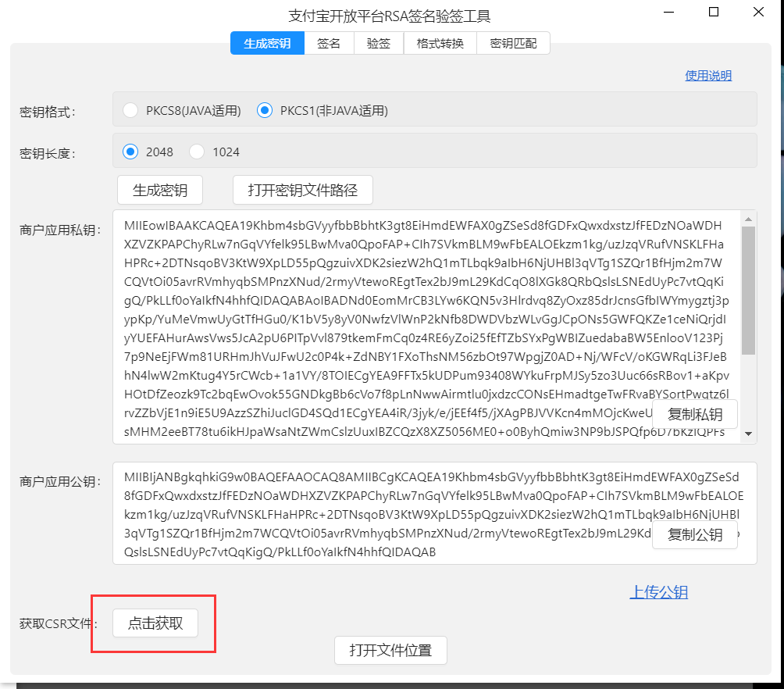The width and height of the screenshot is (784, 689).
Task: Click 打开密钥文件路径 button
Action: [x=303, y=190]
